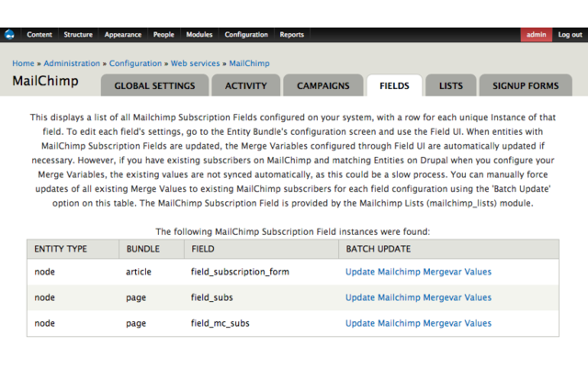
Task: Click the field_subscription_form cell
Action: coord(240,272)
